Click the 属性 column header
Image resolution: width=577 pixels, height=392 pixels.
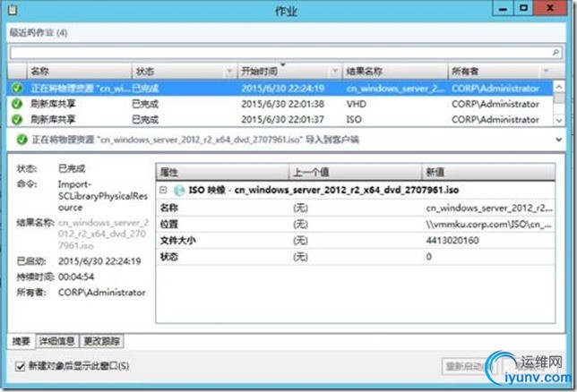[x=222, y=172]
